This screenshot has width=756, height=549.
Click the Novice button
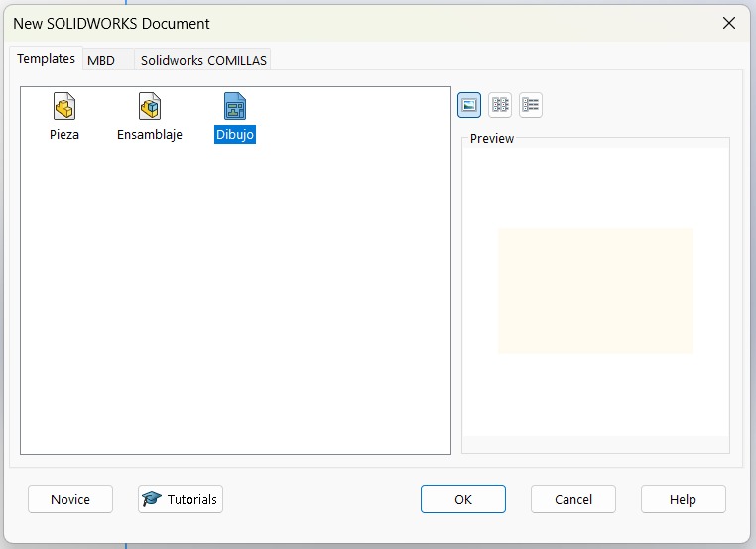point(70,499)
